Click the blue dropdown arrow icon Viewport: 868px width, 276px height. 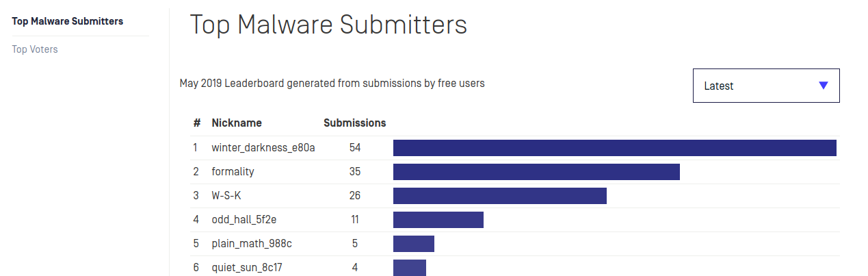(x=823, y=86)
